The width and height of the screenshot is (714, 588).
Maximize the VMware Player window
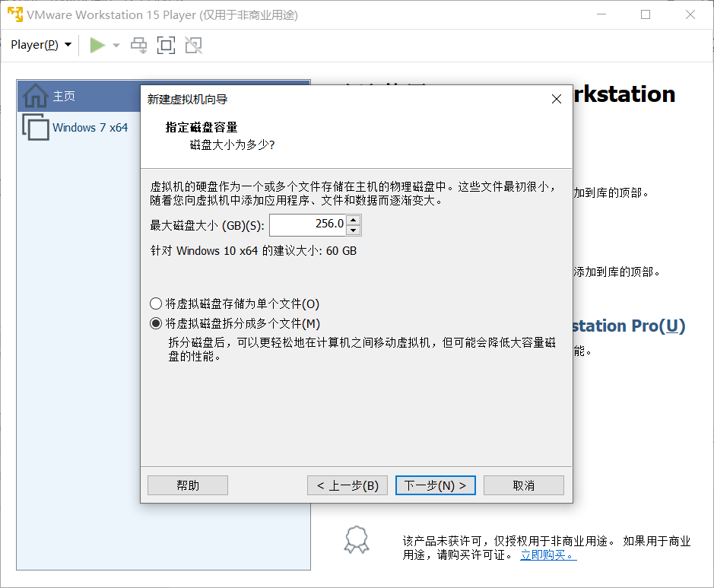coord(646,14)
